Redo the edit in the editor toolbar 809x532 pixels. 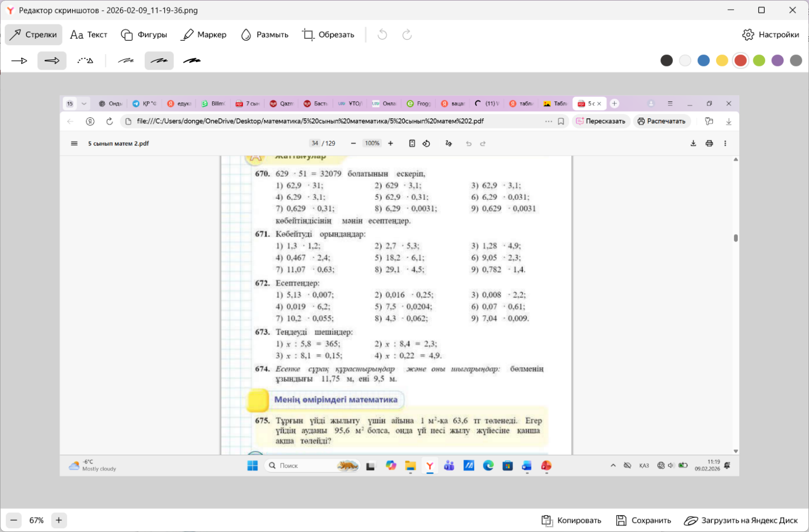(407, 35)
